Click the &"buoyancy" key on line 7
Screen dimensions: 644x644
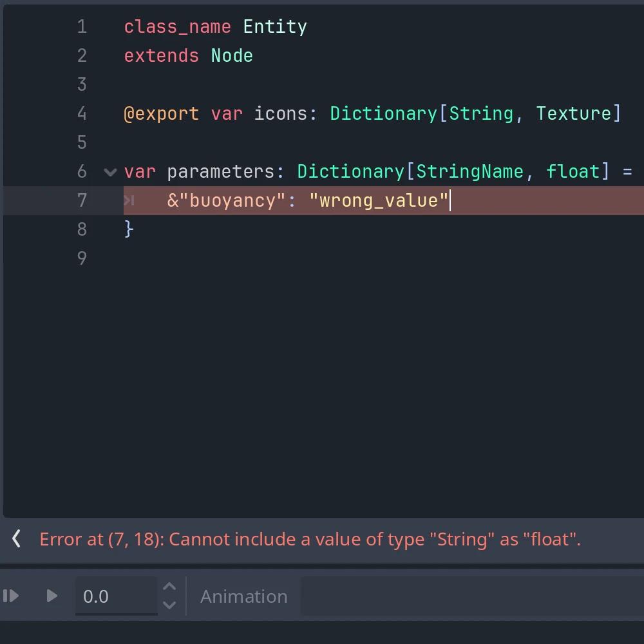(226, 200)
